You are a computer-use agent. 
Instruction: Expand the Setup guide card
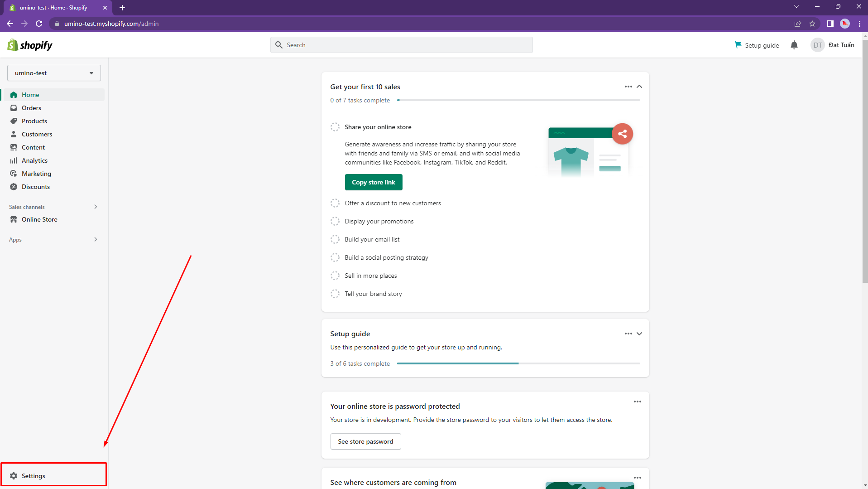[x=639, y=334]
